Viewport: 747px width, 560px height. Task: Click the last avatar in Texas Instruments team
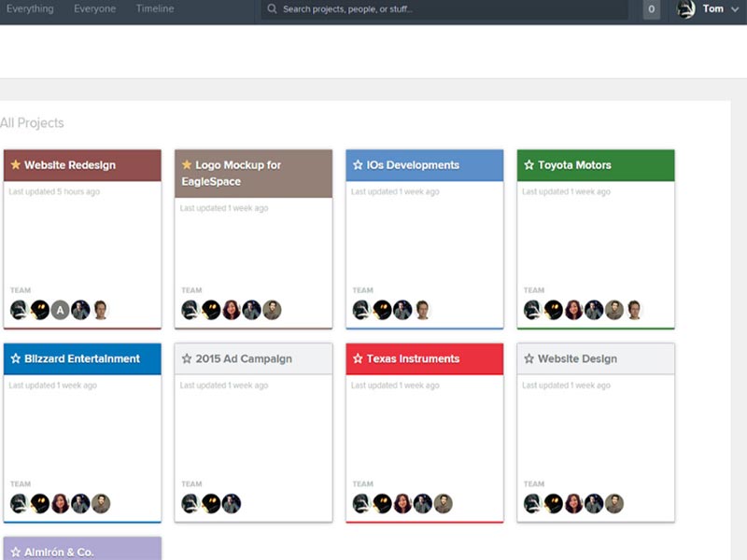[443, 503]
